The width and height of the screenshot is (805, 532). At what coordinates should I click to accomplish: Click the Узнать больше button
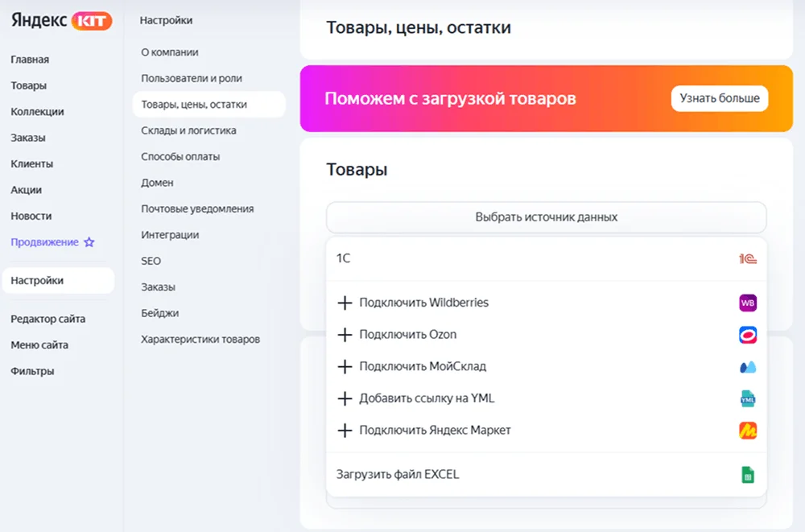tap(719, 99)
